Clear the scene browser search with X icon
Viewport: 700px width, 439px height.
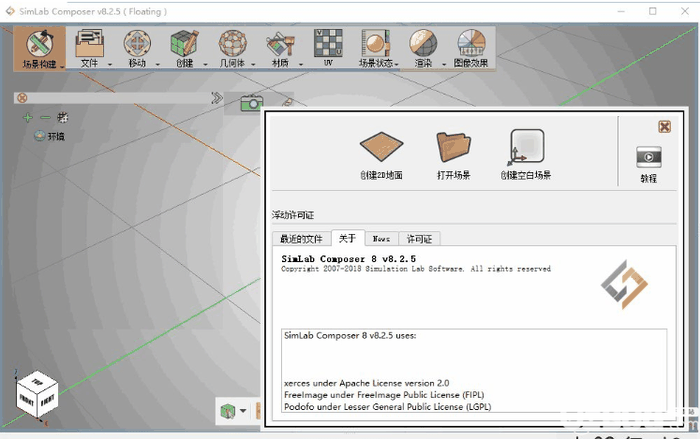click(x=22, y=98)
